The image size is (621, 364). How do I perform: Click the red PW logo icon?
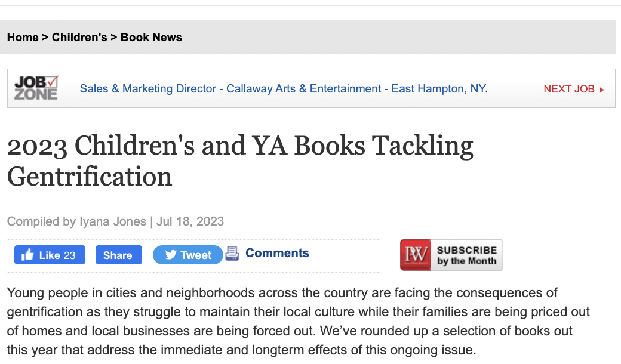[x=416, y=255]
